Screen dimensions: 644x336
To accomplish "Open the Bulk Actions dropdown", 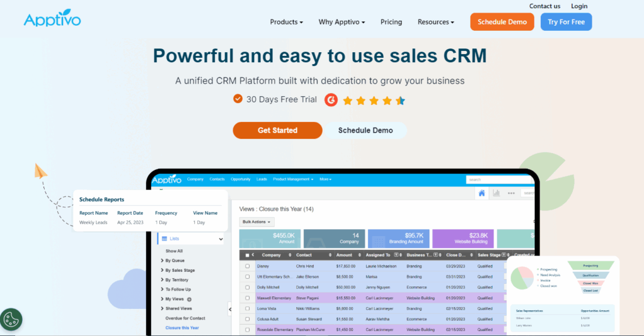I will [257, 222].
